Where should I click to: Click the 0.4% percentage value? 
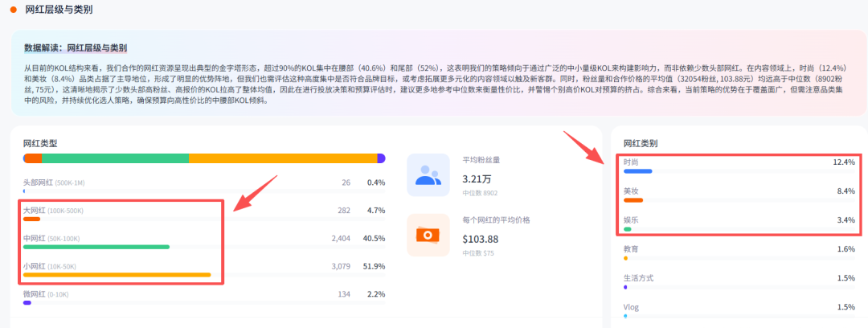click(376, 182)
